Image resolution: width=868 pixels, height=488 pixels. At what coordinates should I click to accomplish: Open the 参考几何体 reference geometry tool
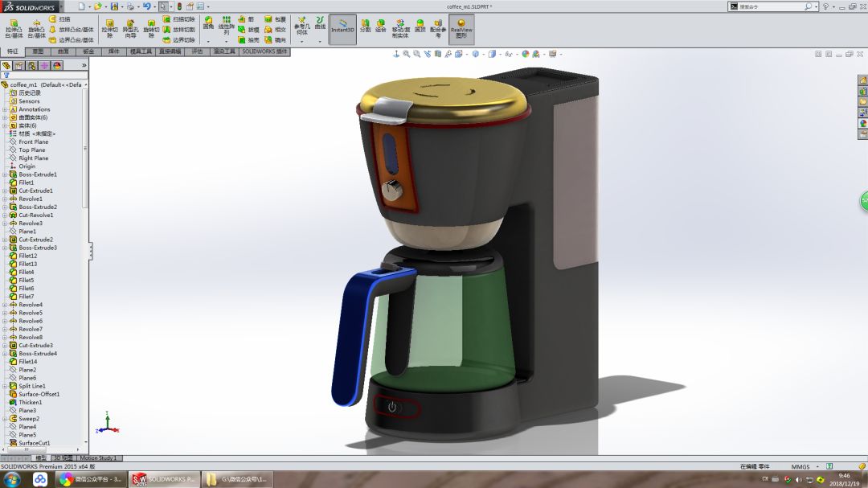(301, 25)
